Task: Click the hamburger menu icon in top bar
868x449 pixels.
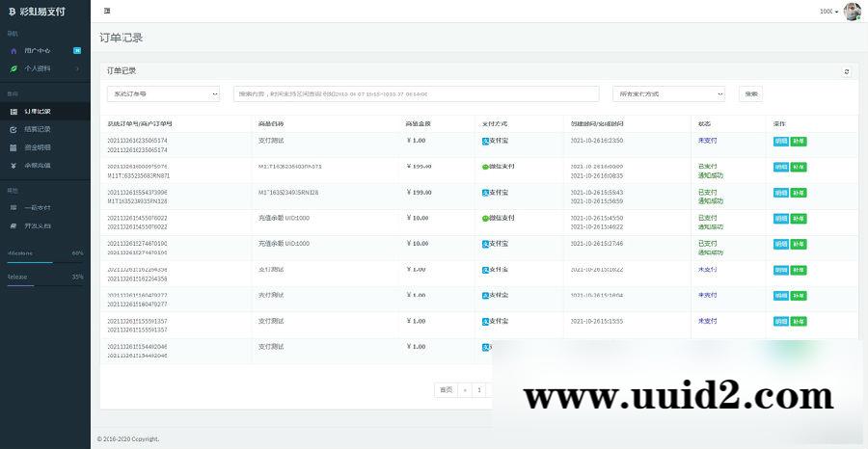Action: click(106, 11)
